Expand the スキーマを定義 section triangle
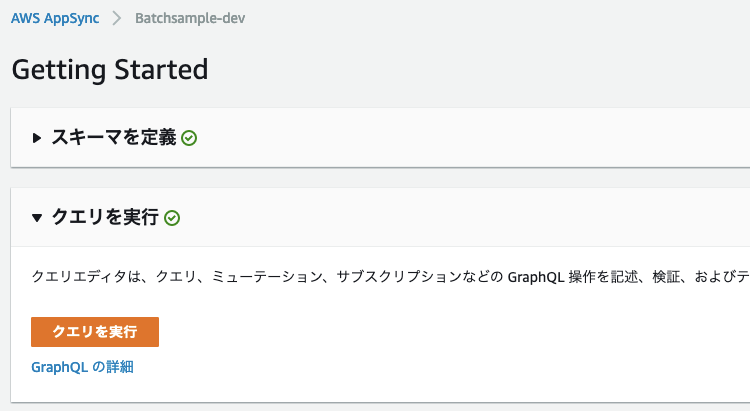Viewport: 750px width, 411px height. tap(36, 138)
